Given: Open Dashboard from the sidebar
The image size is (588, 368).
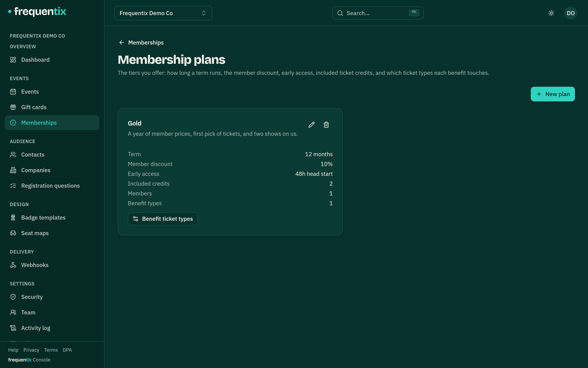Looking at the screenshot, I should pyautogui.click(x=52, y=60).
